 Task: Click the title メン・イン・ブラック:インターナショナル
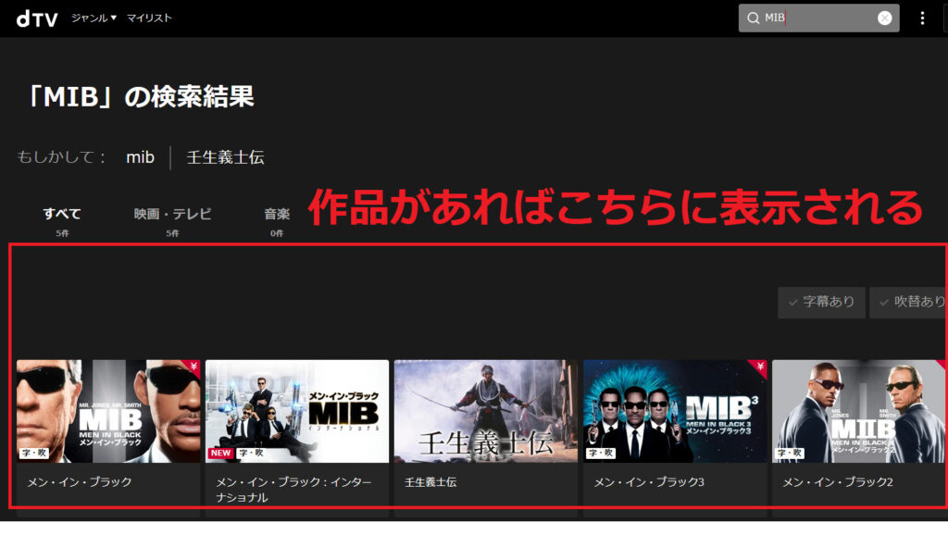coord(293,490)
